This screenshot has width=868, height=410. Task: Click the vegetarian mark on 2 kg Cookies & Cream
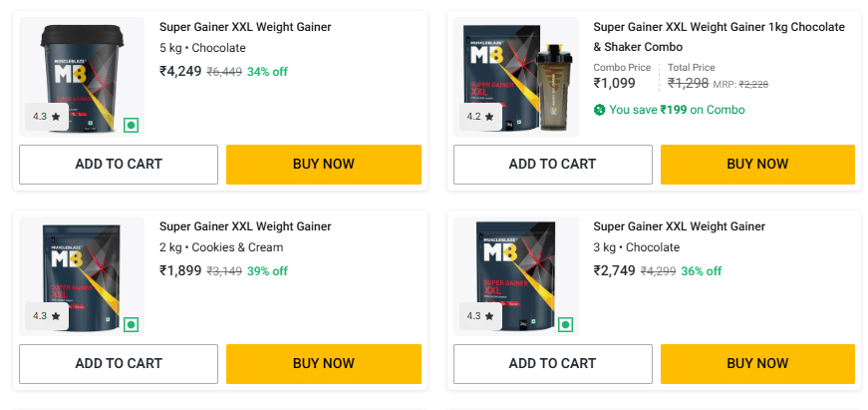coord(132,324)
